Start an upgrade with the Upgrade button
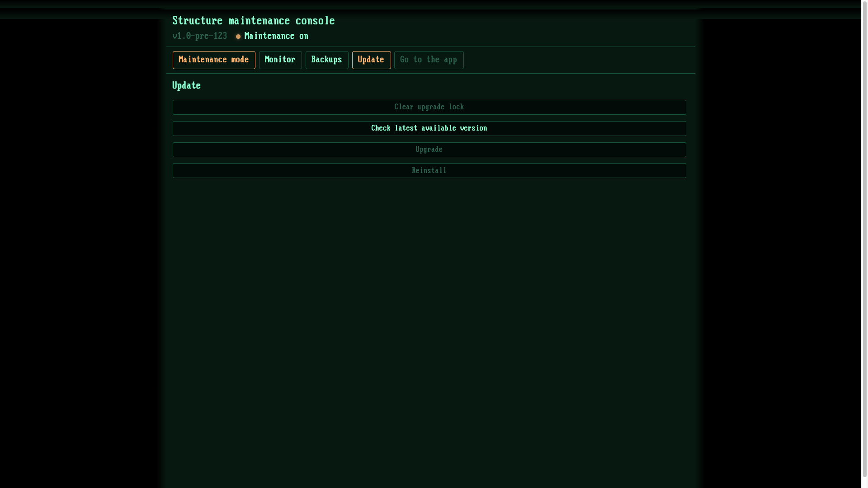This screenshot has height=488, width=868. pos(429,150)
